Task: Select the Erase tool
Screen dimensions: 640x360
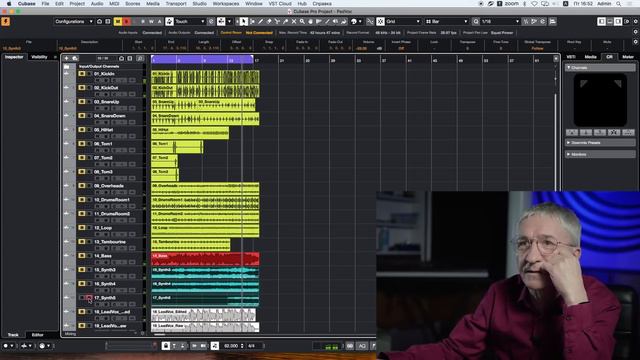Action: 269,21
